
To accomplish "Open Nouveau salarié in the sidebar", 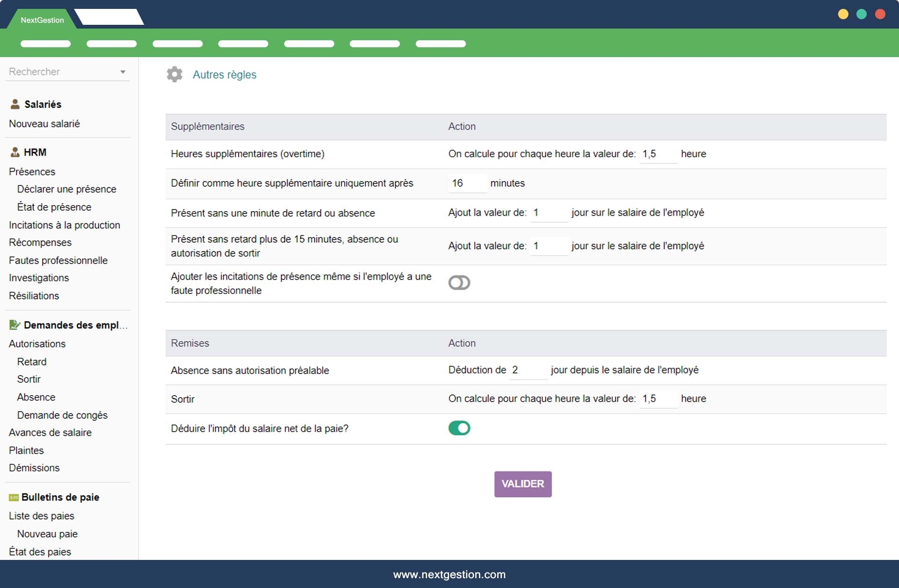I will pos(44,124).
